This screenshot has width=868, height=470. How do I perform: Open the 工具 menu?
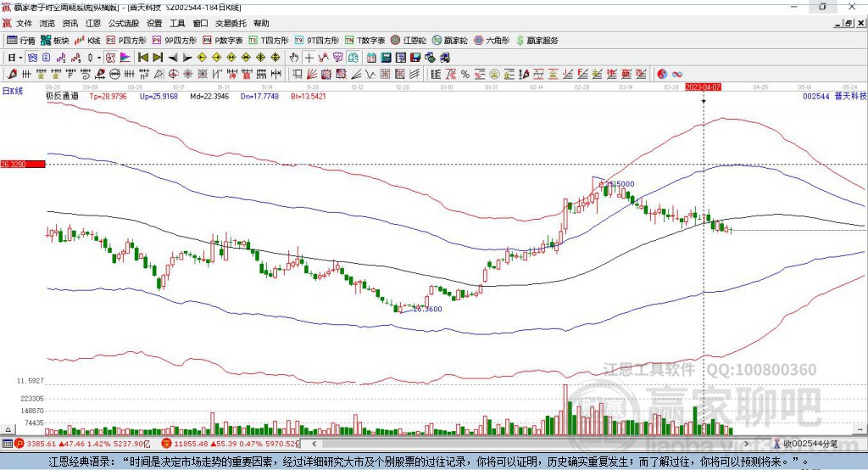click(x=177, y=23)
